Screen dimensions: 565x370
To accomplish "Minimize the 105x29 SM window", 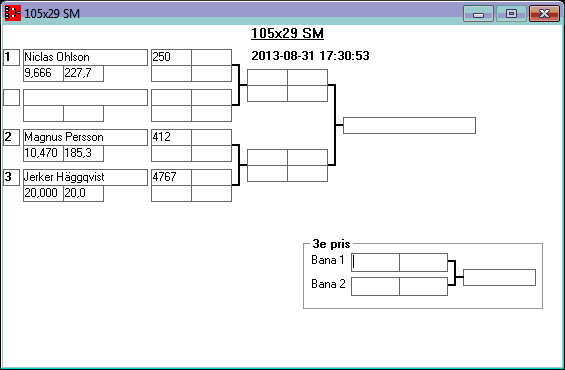I will pos(478,14).
